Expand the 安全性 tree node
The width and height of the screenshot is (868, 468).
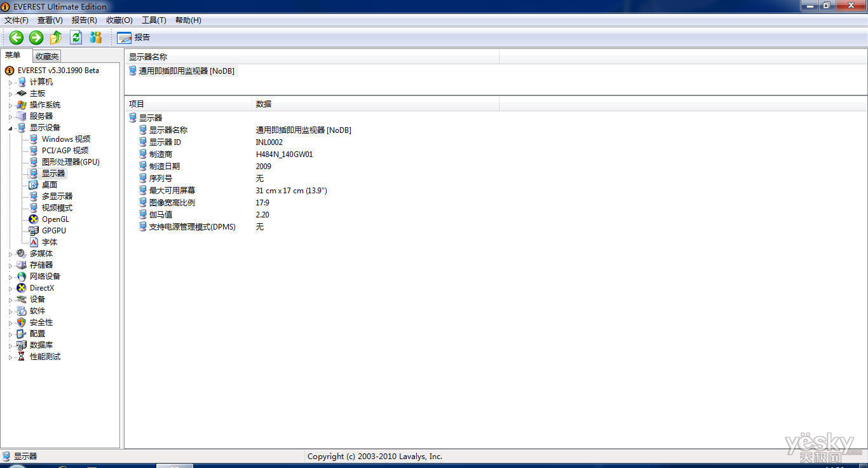pos(10,322)
